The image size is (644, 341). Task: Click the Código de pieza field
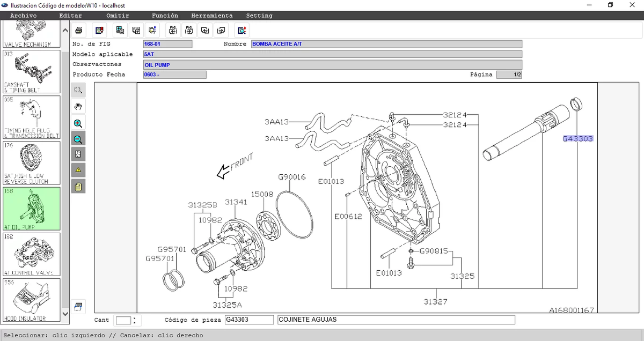coord(250,319)
